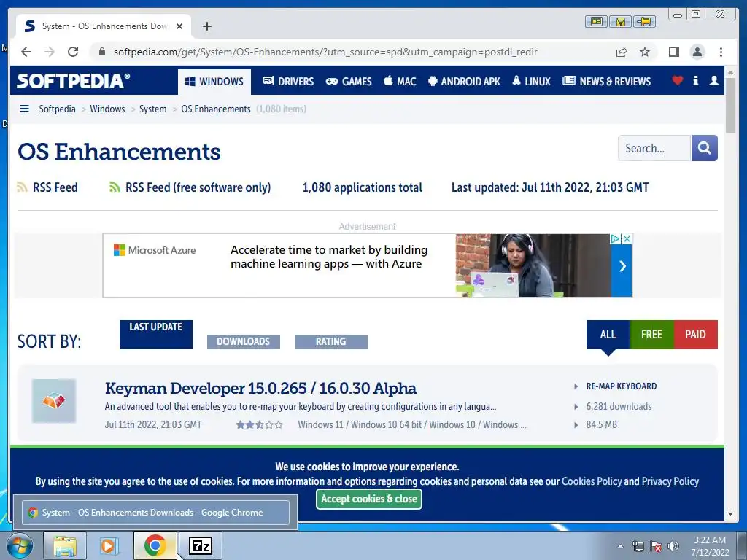Image resolution: width=747 pixels, height=560 pixels.
Task: Open Softpedia info icon
Action: [695, 81]
